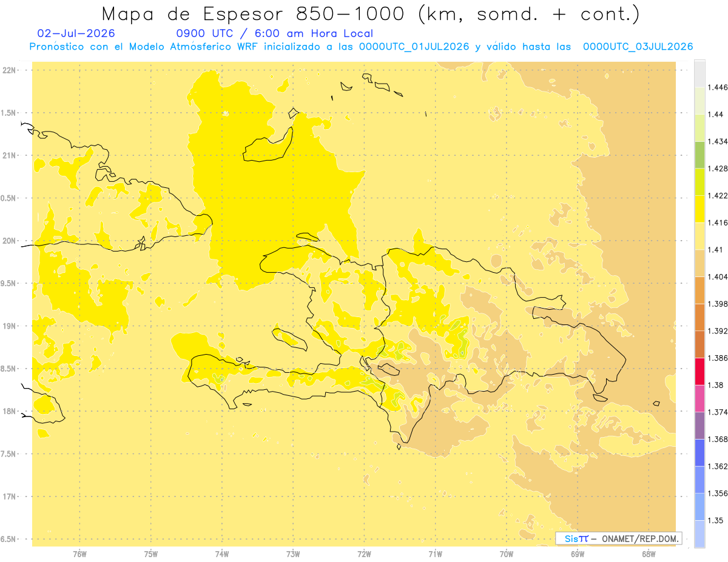This screenshot has height=562, width=728.
Task: Pick the blue swatch between 1.362 and 1.368
Action: (699, 452)
